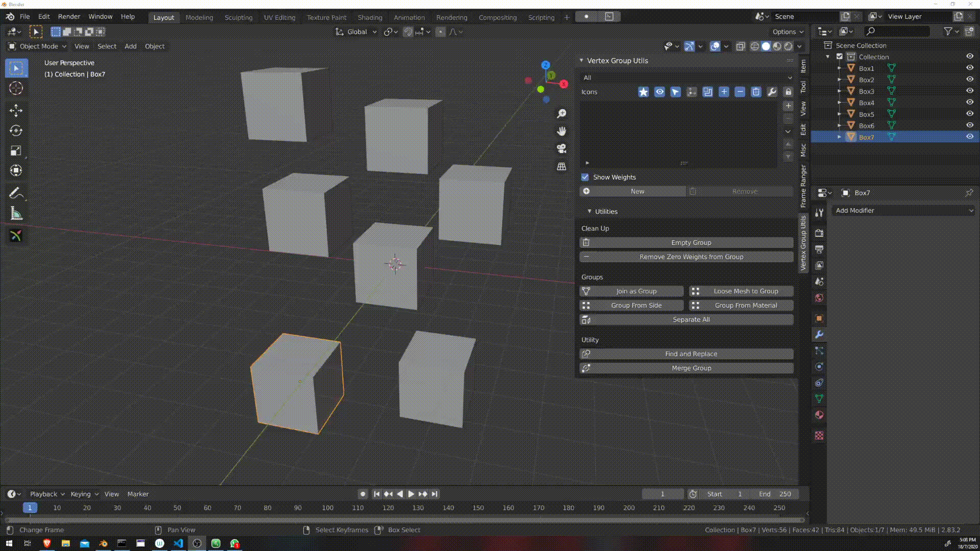Open the Add Modifier dropdown
The height and width of the screenshot is (551, 980).
pyautogui.click(x=903, y=210)
